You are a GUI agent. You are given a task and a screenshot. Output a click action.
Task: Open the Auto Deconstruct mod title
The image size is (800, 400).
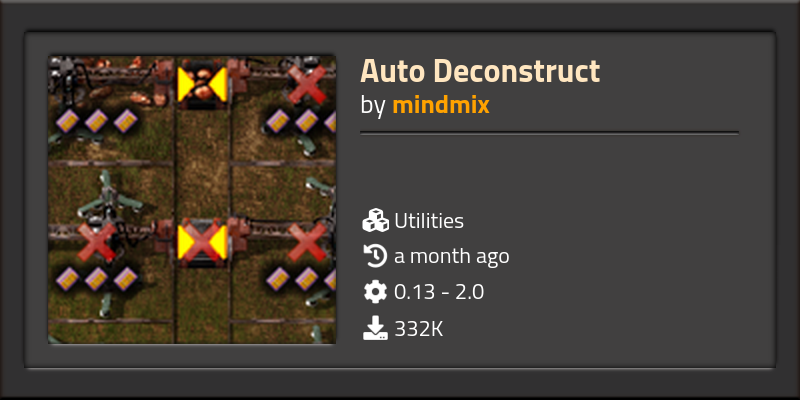click(x=480, y=71)
